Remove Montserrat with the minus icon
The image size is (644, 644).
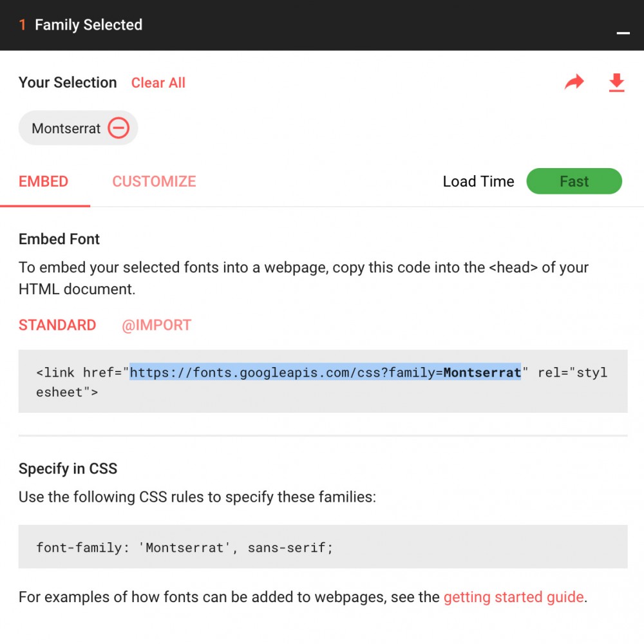tap(118, 128)
